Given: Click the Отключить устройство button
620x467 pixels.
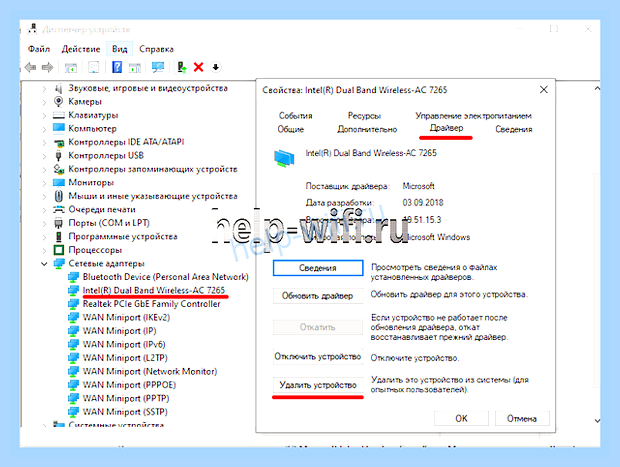Looking at the screenshot, I should 318,357.
